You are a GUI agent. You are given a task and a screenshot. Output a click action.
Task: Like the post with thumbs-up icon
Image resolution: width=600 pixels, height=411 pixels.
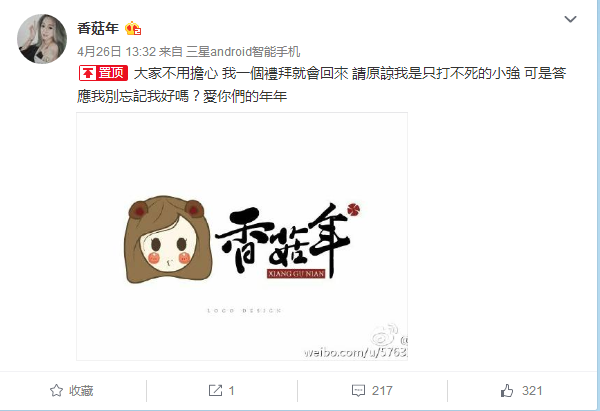coord(507,390)
